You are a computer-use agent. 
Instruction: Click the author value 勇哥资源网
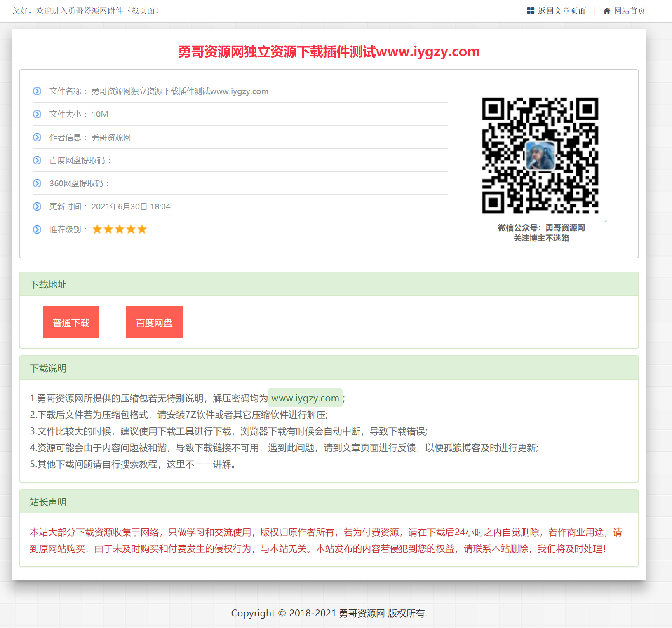tap(111, 137)
